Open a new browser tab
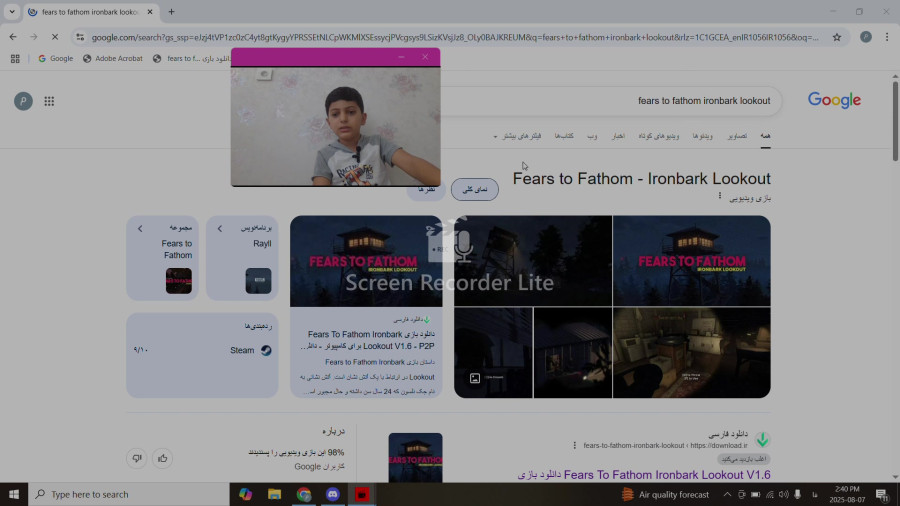Screen dimensions: 900x506 click(171, 11)
